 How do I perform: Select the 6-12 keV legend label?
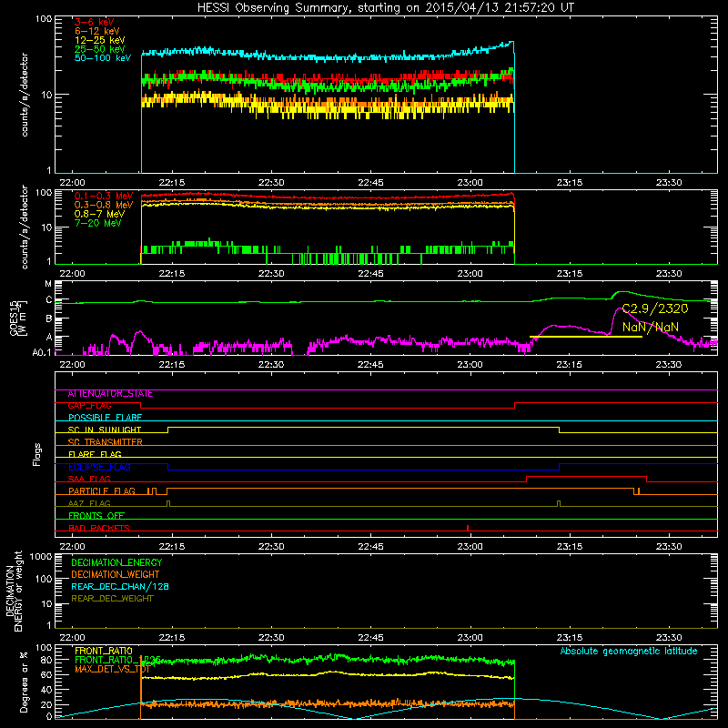(97, 31)
